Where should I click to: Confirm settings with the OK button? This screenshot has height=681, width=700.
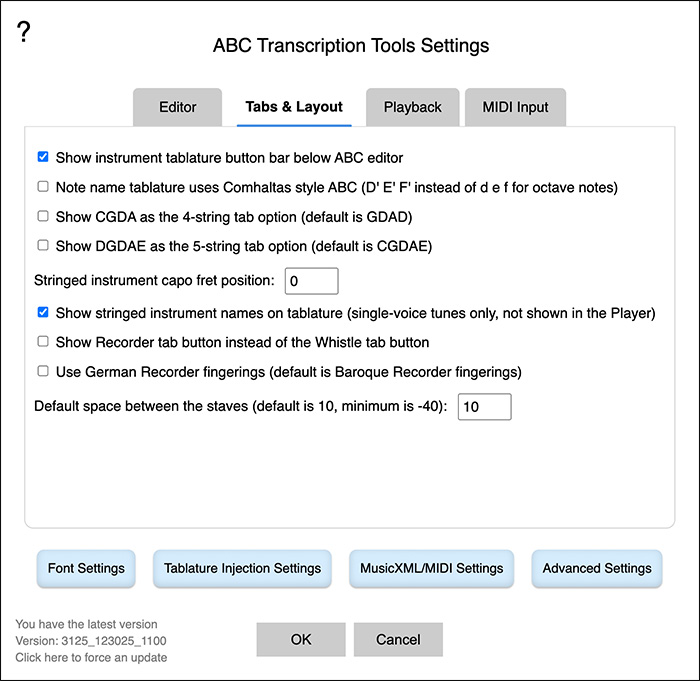301,639
